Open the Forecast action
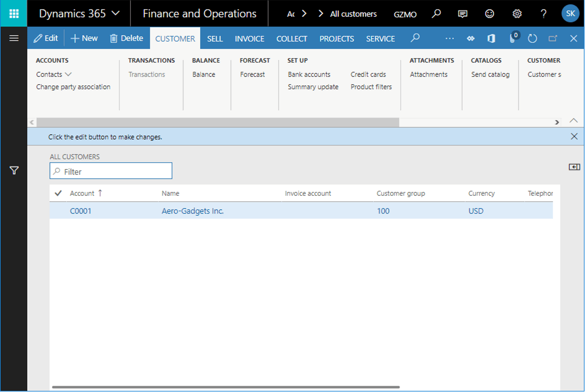 tap(252, 74)
